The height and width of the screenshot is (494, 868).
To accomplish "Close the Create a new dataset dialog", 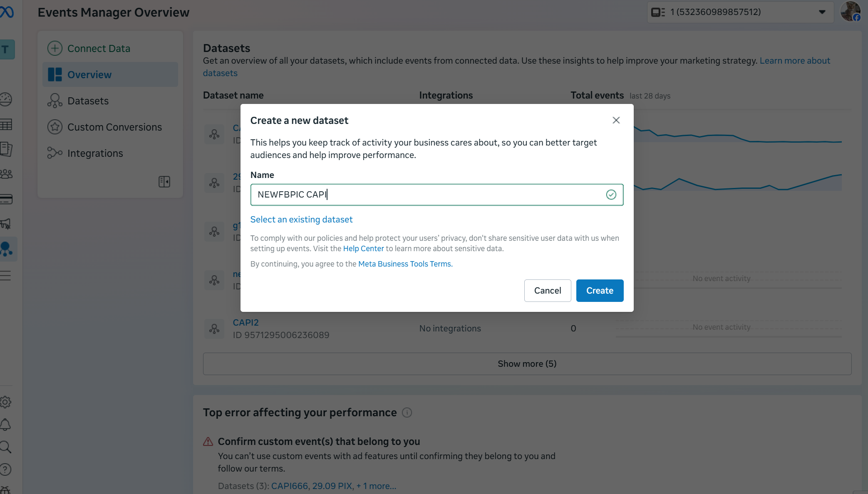I will tap(616, 120).
